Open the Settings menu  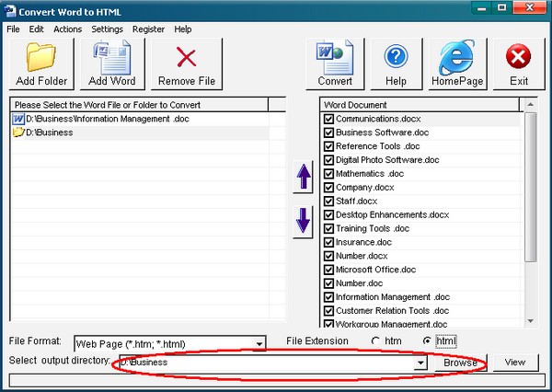click(x=107, y=29)
